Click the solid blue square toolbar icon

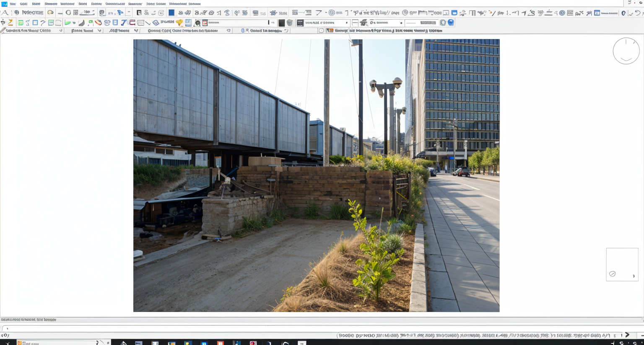[171, 13]
